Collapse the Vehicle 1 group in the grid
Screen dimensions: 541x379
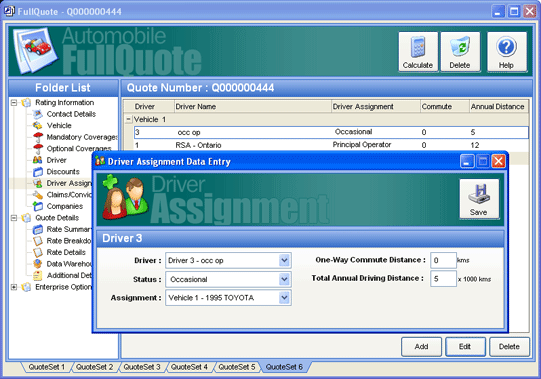128,120
